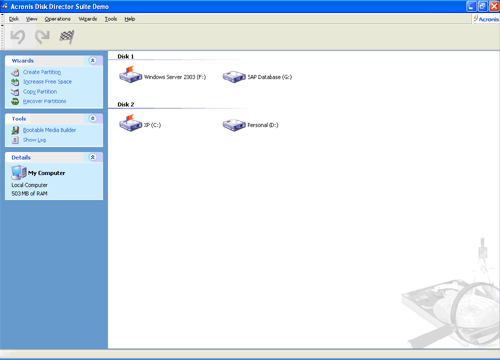Screen dimensions: 500x360
Task: Click the Recover Partitions link
Action: coord(45,101)
